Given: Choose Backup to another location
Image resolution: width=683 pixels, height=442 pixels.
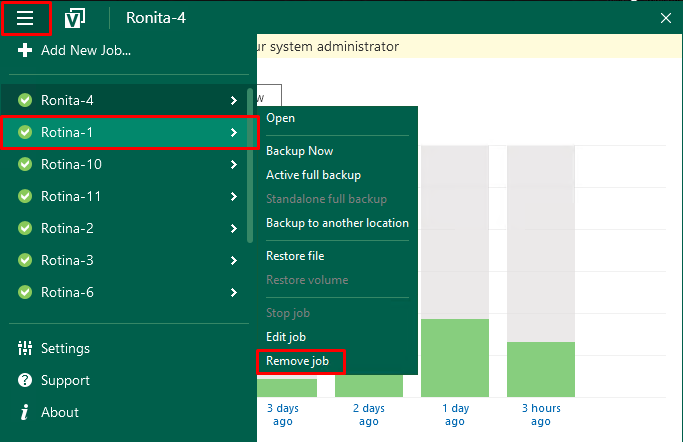Looking at the screenshot, I should tap(338, 223).
